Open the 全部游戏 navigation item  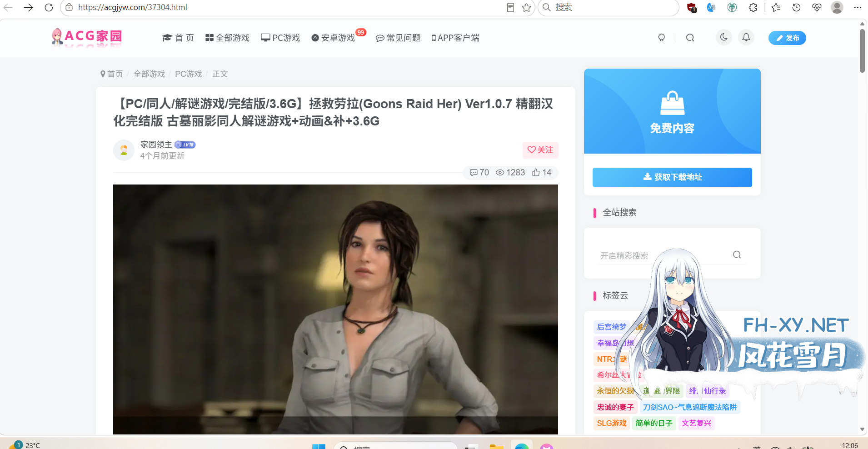[227, 38]
